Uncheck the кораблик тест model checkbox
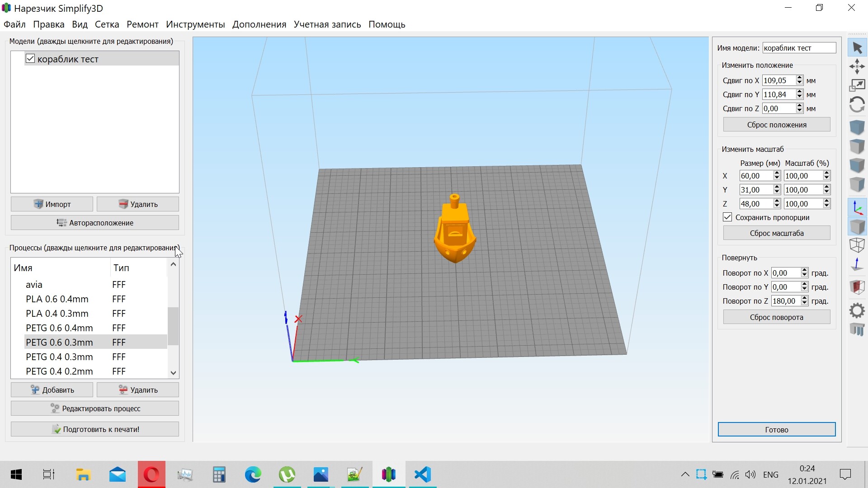The height and width of the screenshot is (488, 868). 30,59
